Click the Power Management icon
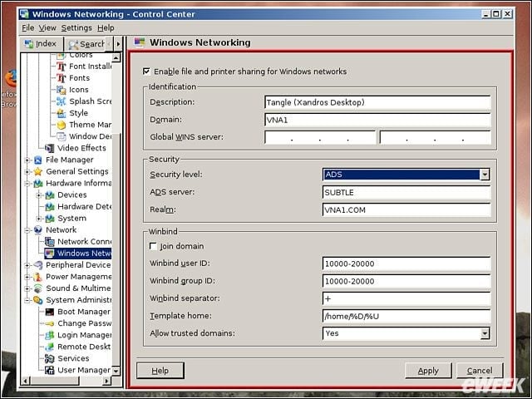This screenshot has height=399, width=532. point(38,277)
